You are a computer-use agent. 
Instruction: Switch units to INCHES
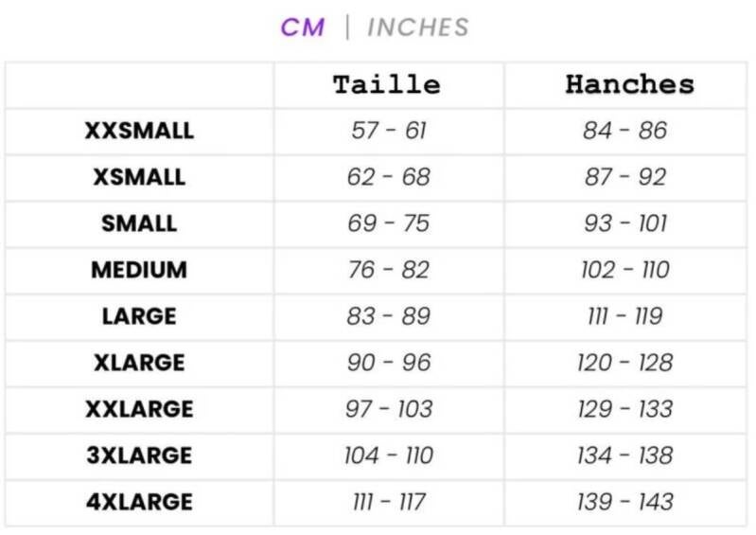417,27
